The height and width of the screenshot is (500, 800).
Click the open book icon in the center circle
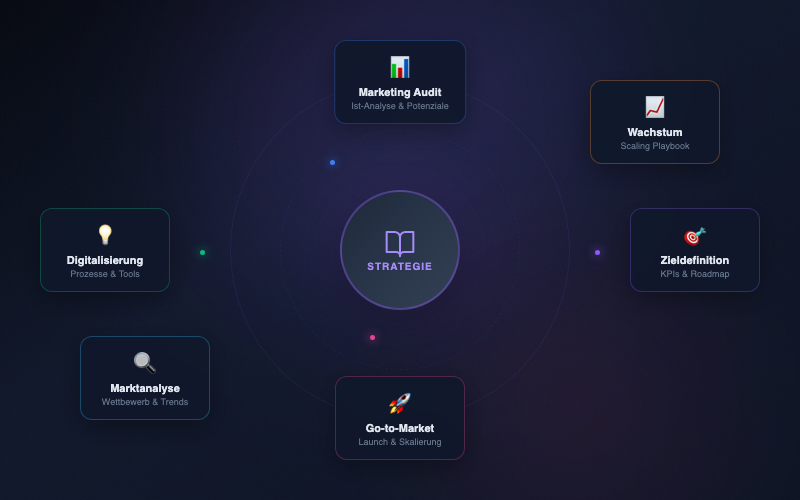pyautogui.click(x=400, y=243)
